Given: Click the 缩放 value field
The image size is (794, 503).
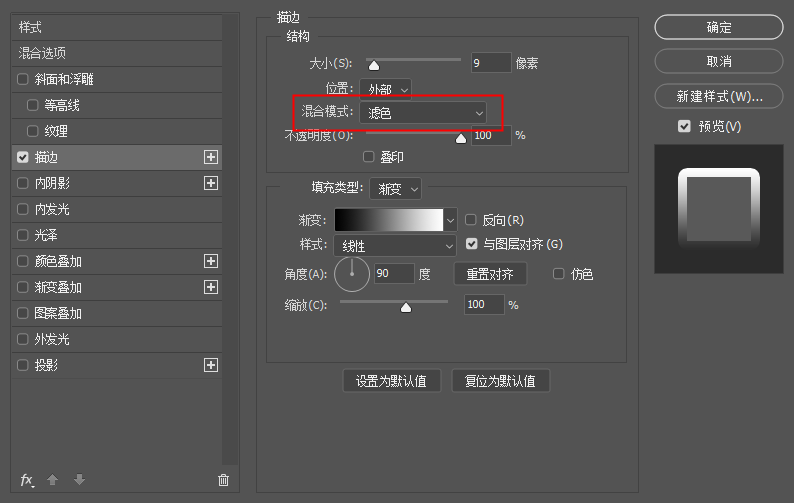Looking at the screenshot, I should (484, 304).
